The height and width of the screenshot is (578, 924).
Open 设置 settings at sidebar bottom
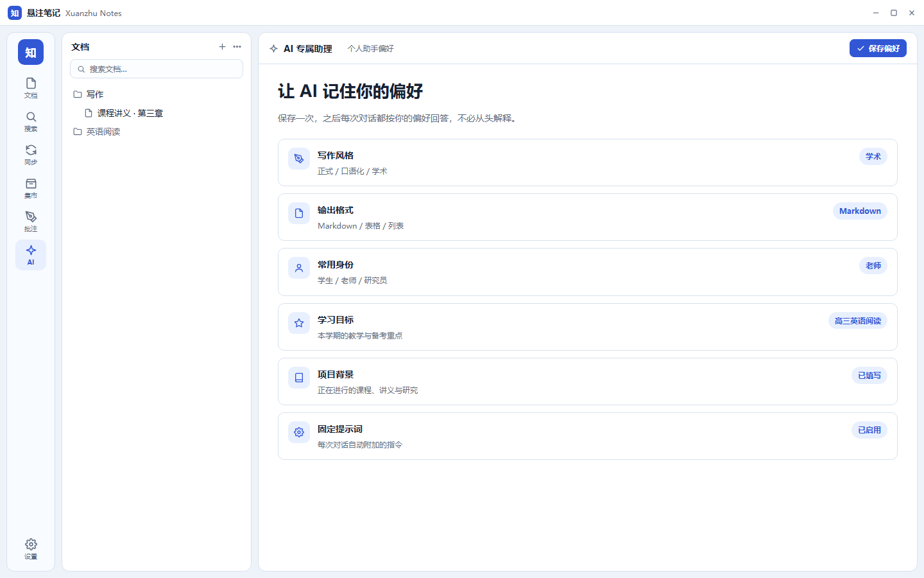[31, 549]
